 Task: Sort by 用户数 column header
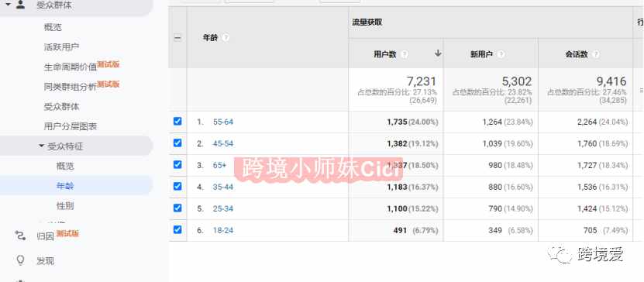click(385, 54)
